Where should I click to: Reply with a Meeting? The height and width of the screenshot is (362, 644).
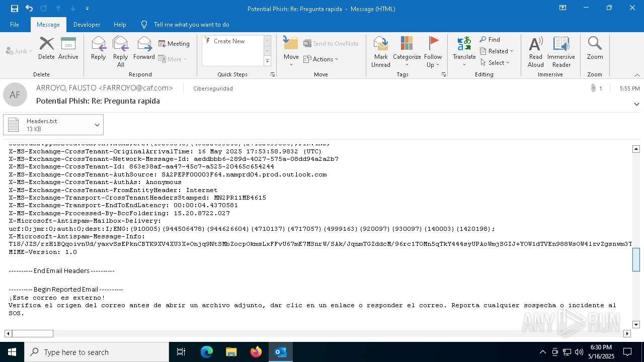click(174, 44)
